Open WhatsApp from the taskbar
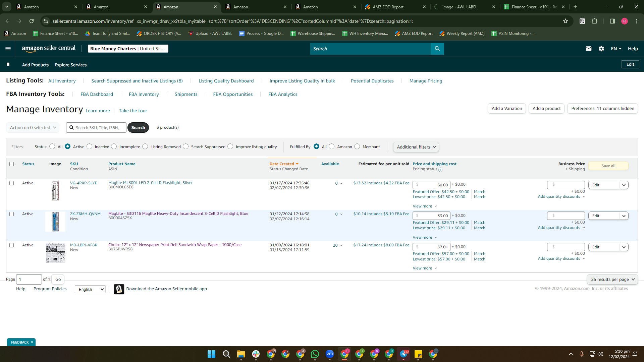 point(315,354)
